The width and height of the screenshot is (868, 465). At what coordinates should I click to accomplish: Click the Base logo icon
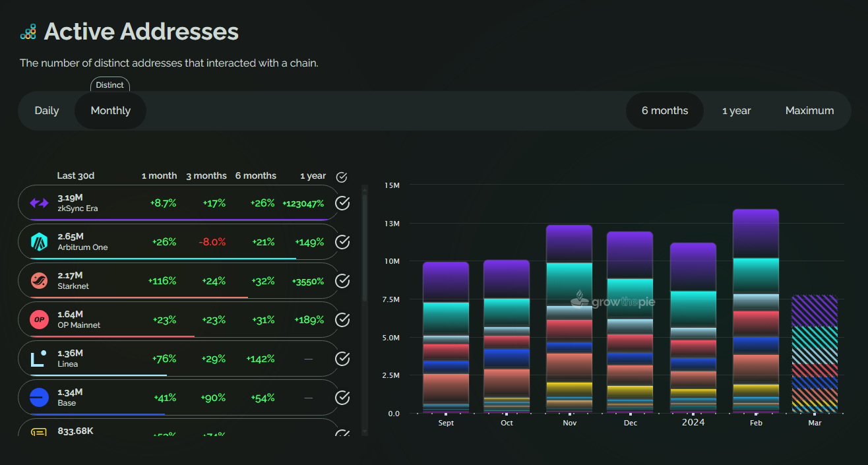tap(39, 398)
